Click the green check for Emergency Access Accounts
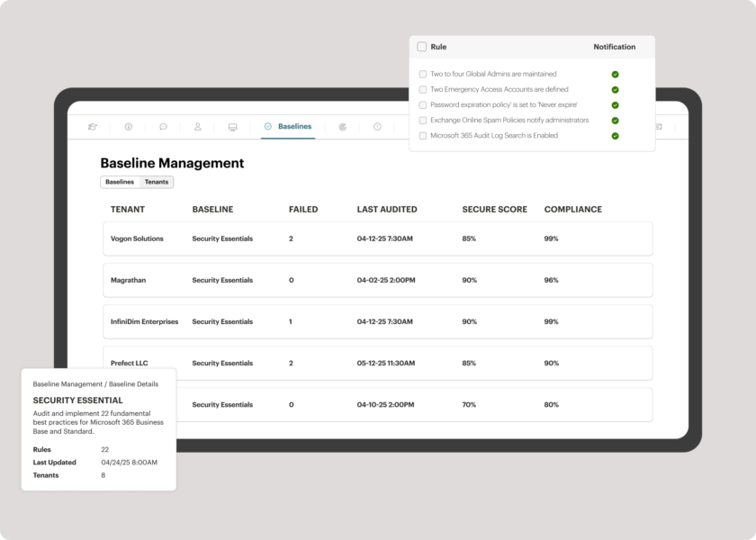 tap(616, 89)
